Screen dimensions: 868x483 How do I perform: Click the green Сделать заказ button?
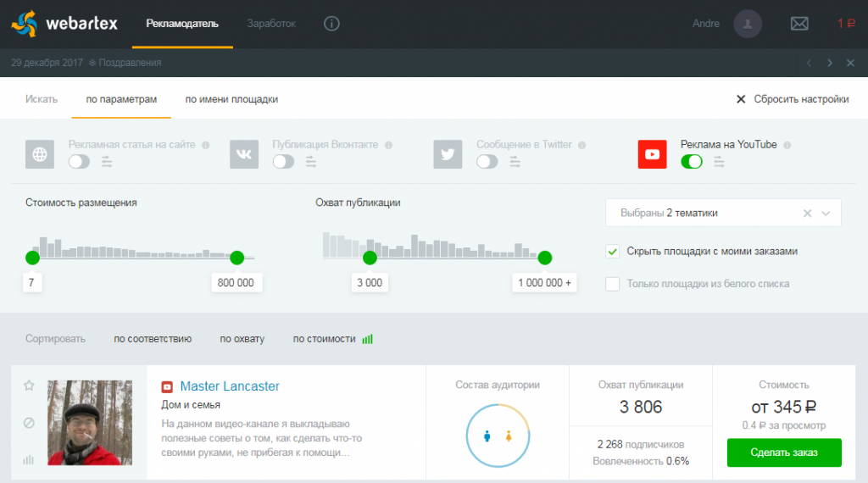[784, 452]
